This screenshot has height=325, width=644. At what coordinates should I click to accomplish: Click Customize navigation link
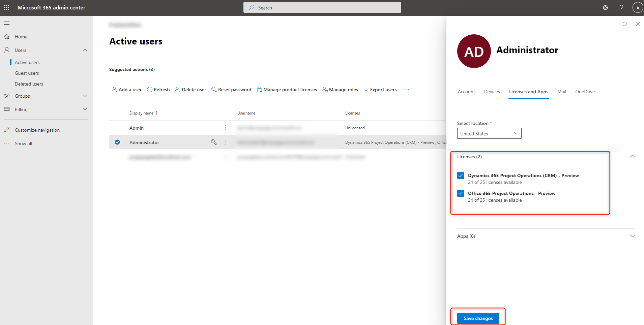coord(37,130)
